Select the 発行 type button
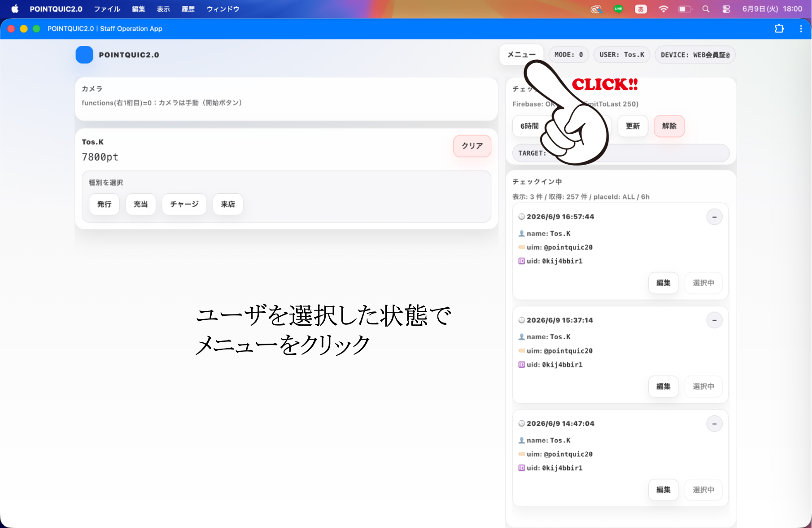Image resolution: width=812 pixels, height=528 pixels. pyautogui.click(x=104, y=204)
